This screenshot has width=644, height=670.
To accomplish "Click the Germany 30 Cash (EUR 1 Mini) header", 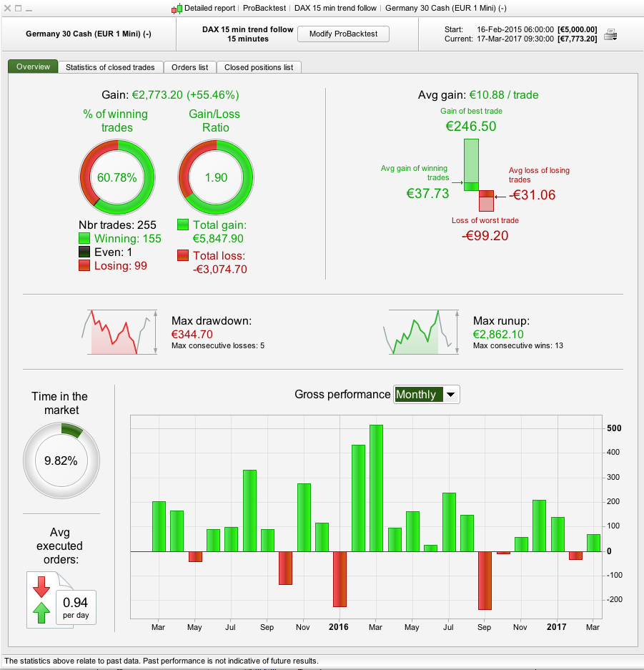I will click(89, 34).
